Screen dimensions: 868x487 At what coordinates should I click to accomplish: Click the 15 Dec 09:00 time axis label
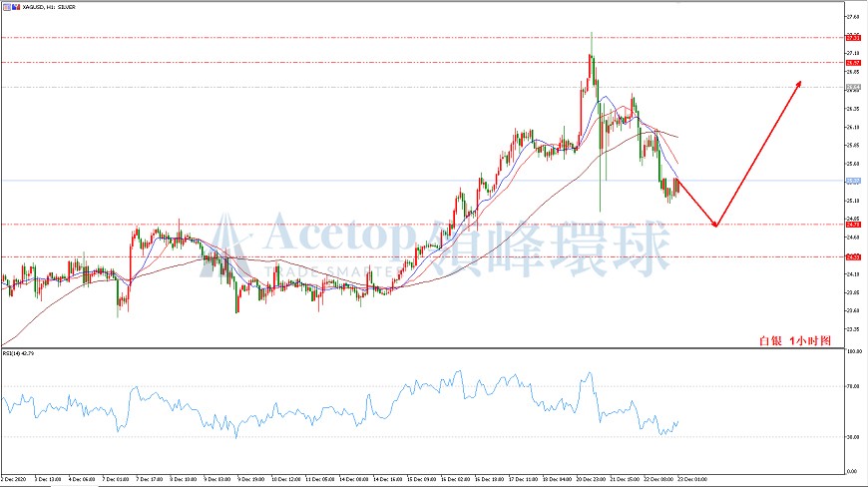(421, 479)
